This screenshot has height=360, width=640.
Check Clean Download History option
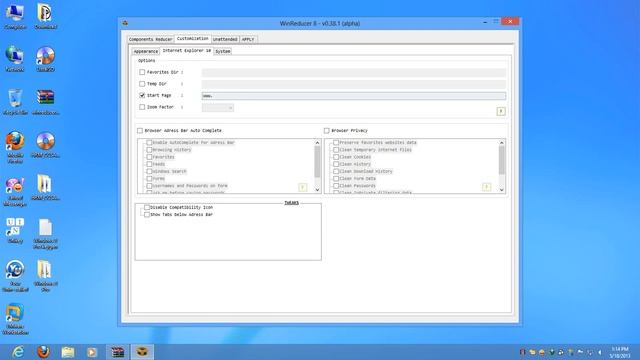(336, 171)
